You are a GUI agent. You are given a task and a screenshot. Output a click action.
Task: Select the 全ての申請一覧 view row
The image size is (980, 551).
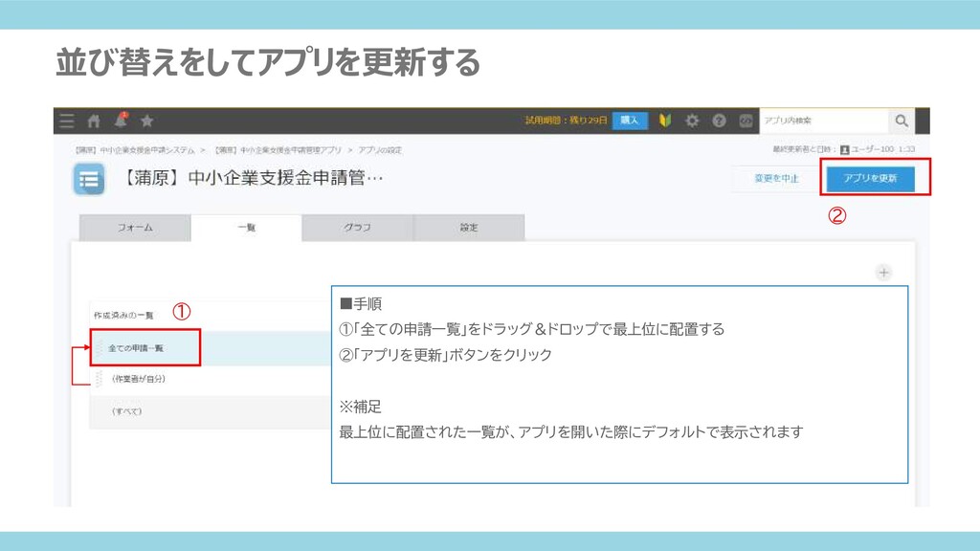[210, 348]
